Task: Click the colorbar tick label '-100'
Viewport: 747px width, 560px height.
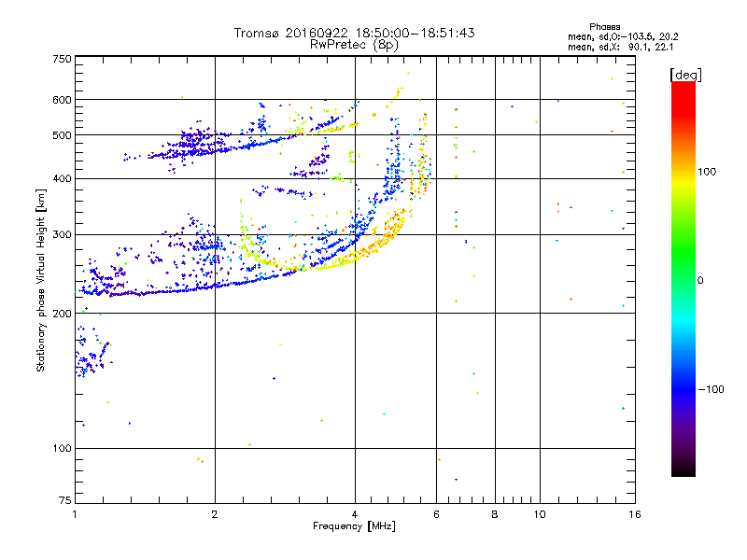Action: coord(711,389)
